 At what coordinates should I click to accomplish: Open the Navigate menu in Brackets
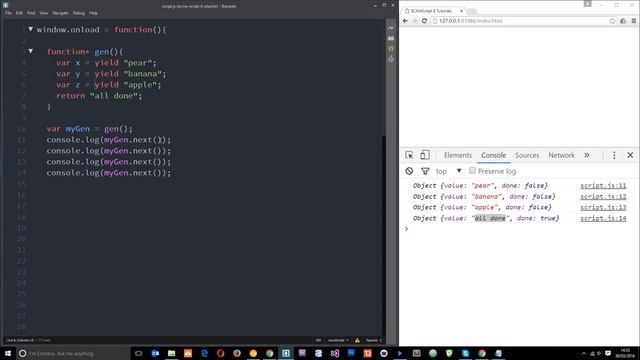pyautogui.click(x=60, y=13)
